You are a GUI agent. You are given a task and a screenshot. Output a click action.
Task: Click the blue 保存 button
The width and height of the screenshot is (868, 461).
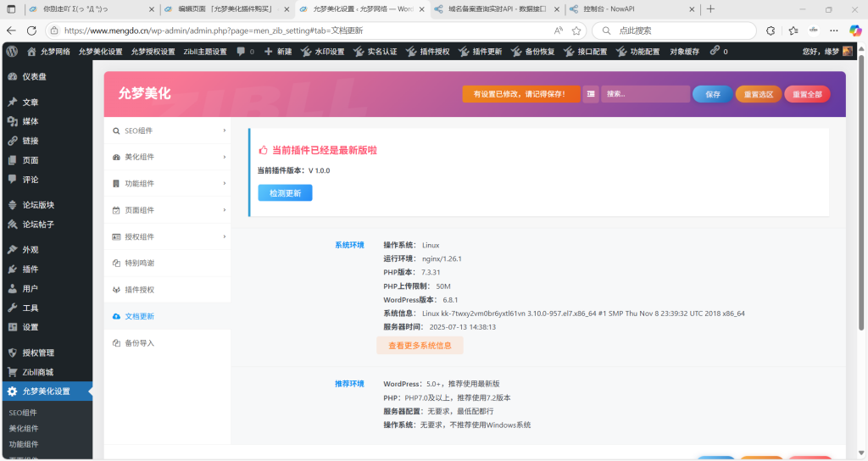(x=713, y=94)
